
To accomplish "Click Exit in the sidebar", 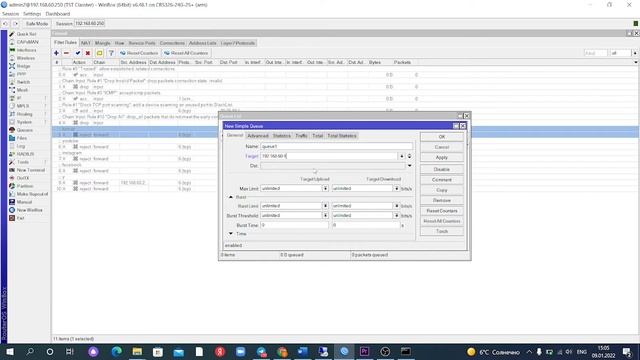I will (20, 218).
